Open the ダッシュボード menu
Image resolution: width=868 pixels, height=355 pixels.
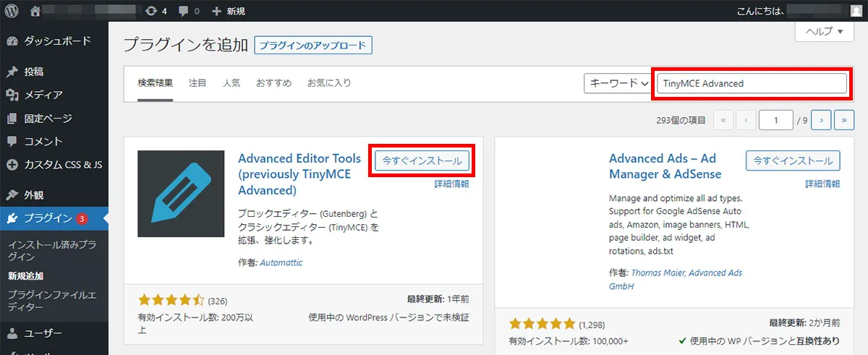tap(54, 41)
